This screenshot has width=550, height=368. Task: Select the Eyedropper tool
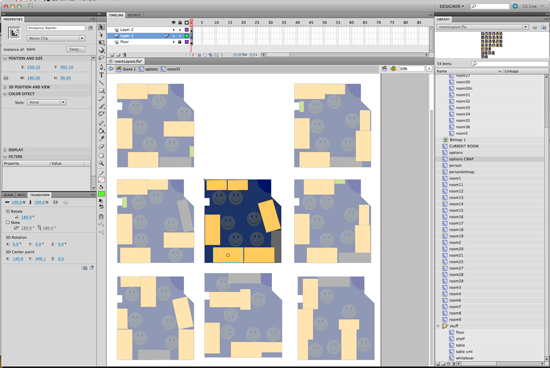point(101,139)
